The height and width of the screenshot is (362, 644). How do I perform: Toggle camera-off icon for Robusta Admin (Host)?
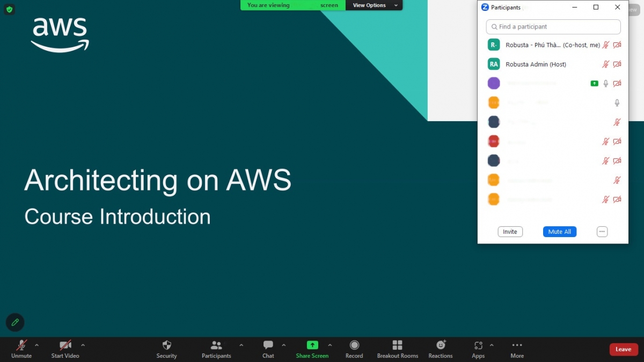[617, 64]
